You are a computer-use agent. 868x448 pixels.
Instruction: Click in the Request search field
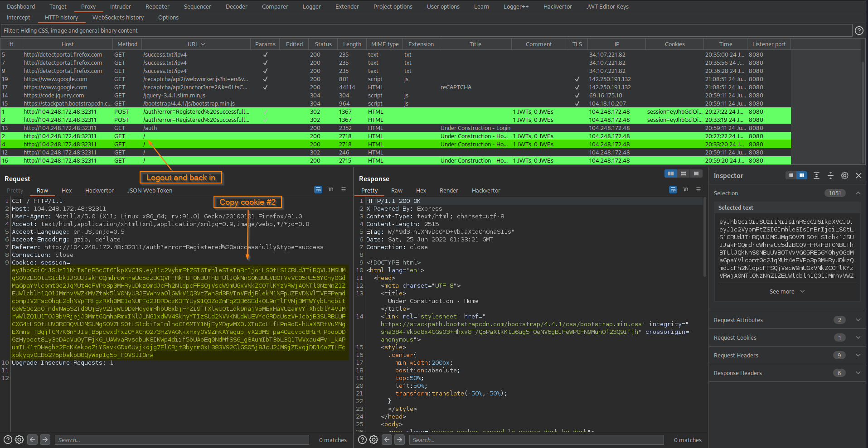coord(182,439)
